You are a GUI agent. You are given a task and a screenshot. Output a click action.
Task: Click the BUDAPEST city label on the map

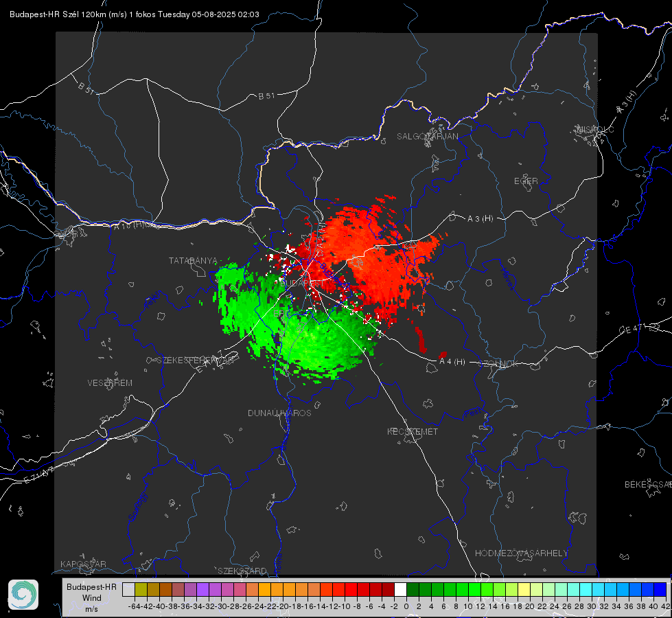click(302, 284)
